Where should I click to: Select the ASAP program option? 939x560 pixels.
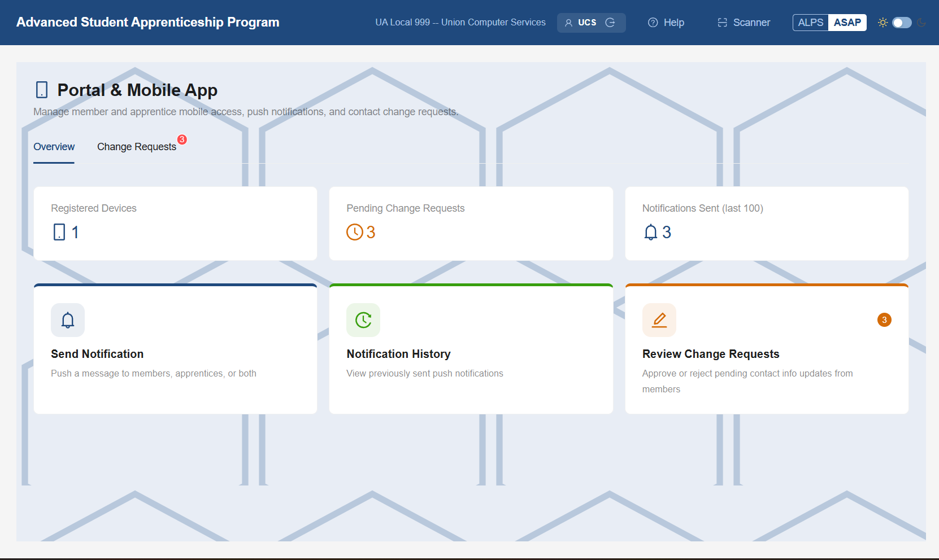[847, 23]
